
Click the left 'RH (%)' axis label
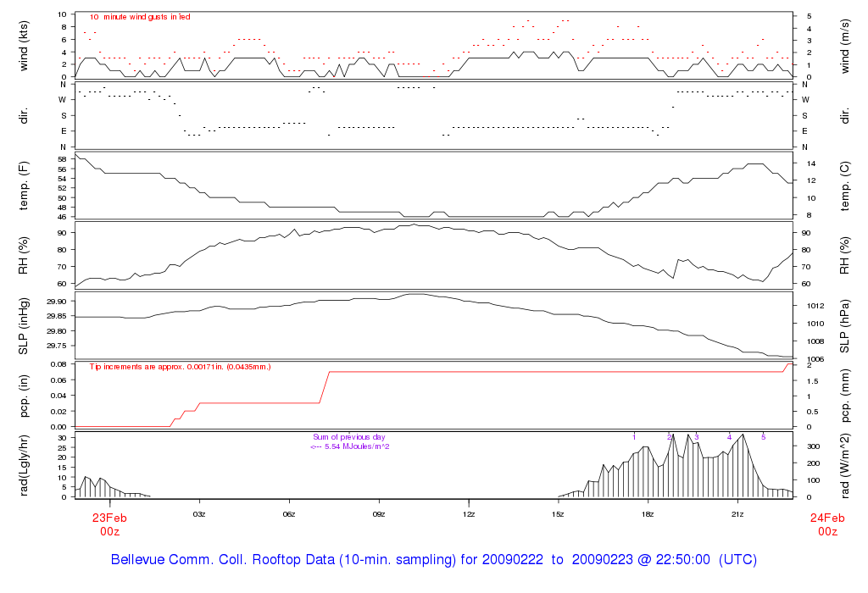click(x=23, y=256)
